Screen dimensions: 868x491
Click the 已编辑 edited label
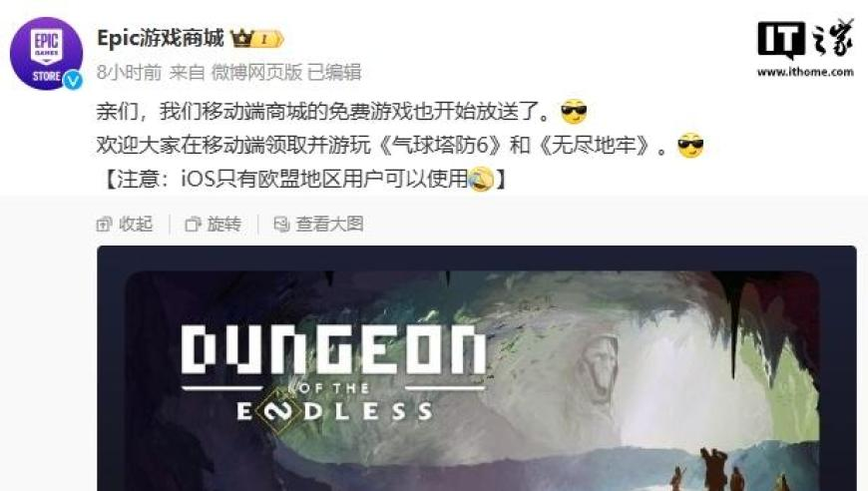(334, 72)
